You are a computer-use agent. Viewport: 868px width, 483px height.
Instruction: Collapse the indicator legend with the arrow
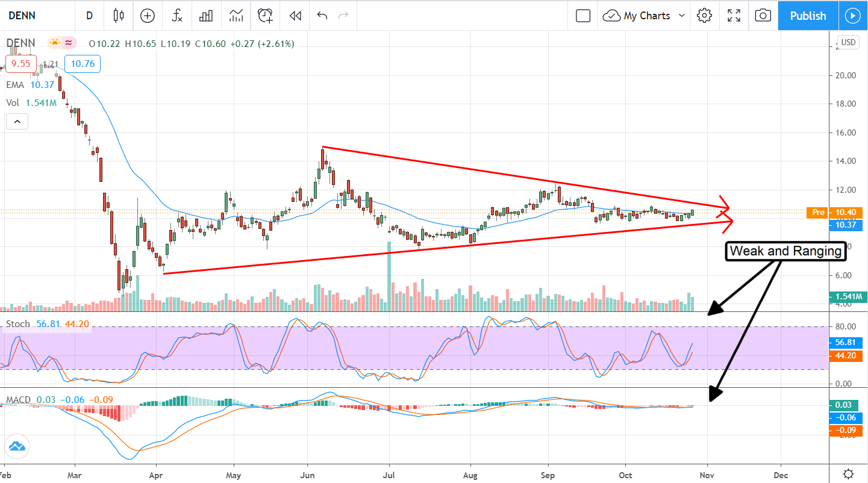click(x=17, y=122)
